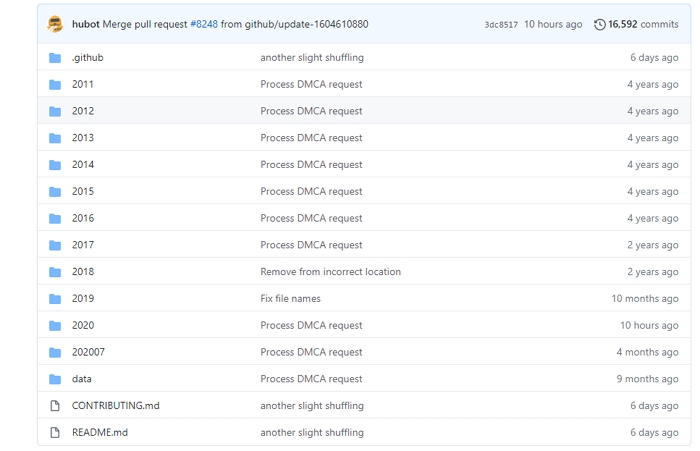
Task: Open the 2014 folder name link
Action: pos(83,165)
